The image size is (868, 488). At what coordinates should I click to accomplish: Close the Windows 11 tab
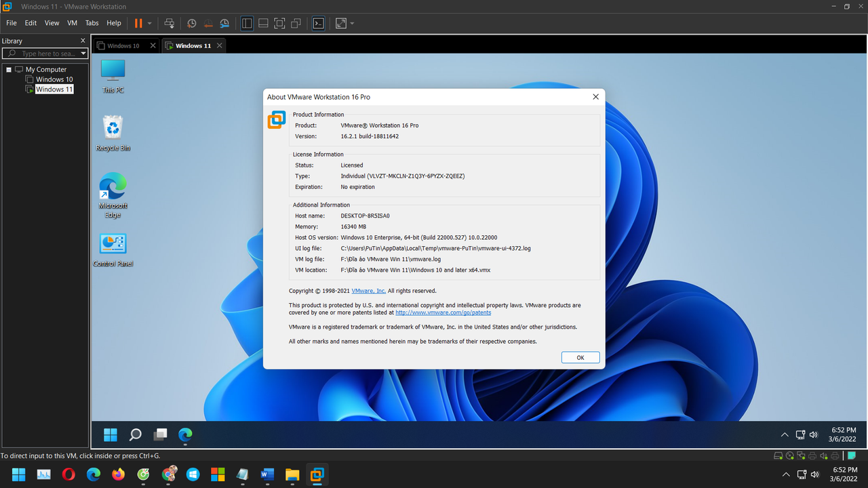[x=219, y=45]
